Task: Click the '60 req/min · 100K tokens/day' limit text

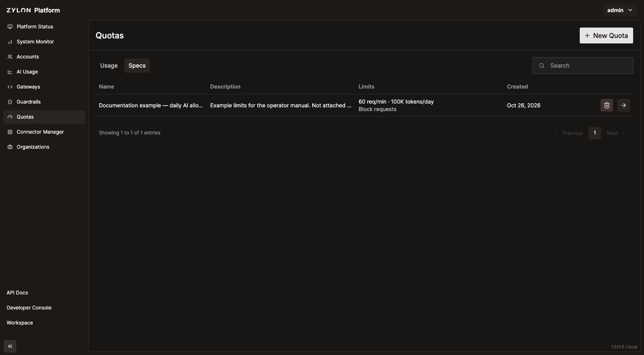Action: pos(396,101)
